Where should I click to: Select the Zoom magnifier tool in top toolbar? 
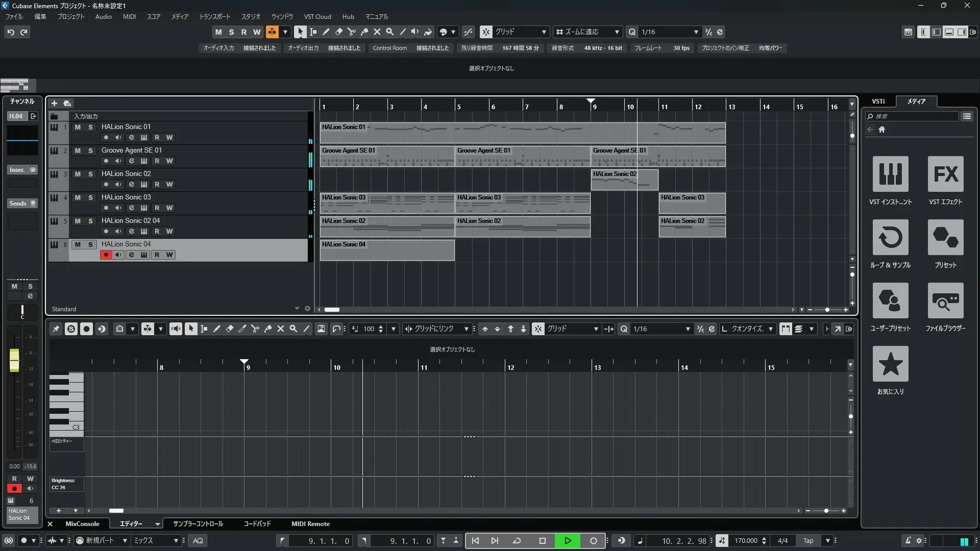click(x=389, y=32)
